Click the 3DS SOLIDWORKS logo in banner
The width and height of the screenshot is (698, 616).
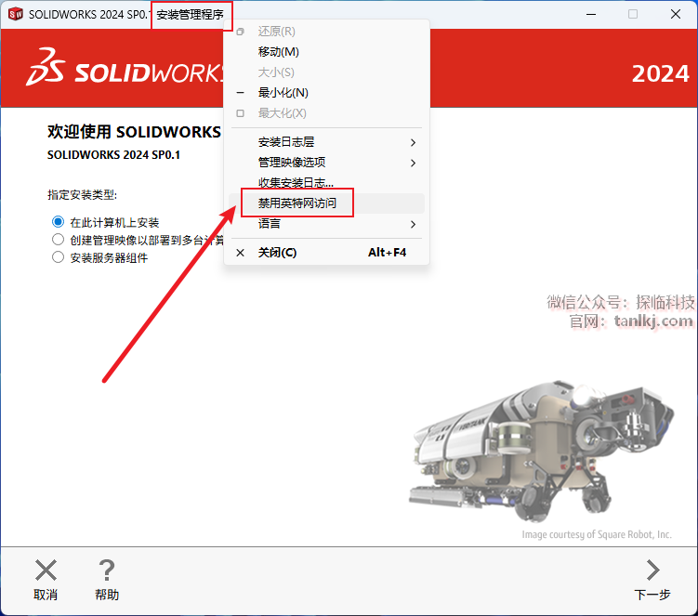pos(126,68)
